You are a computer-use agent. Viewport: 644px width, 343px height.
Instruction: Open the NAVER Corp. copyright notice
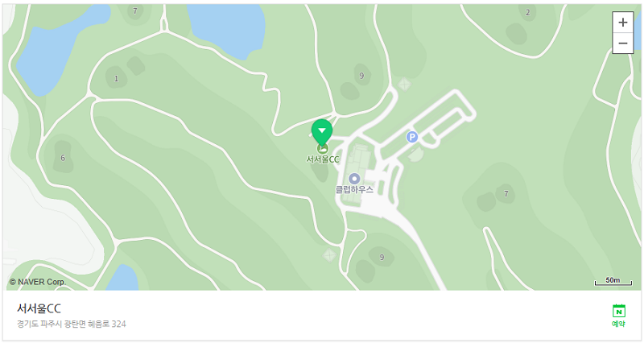pos(38,282)
